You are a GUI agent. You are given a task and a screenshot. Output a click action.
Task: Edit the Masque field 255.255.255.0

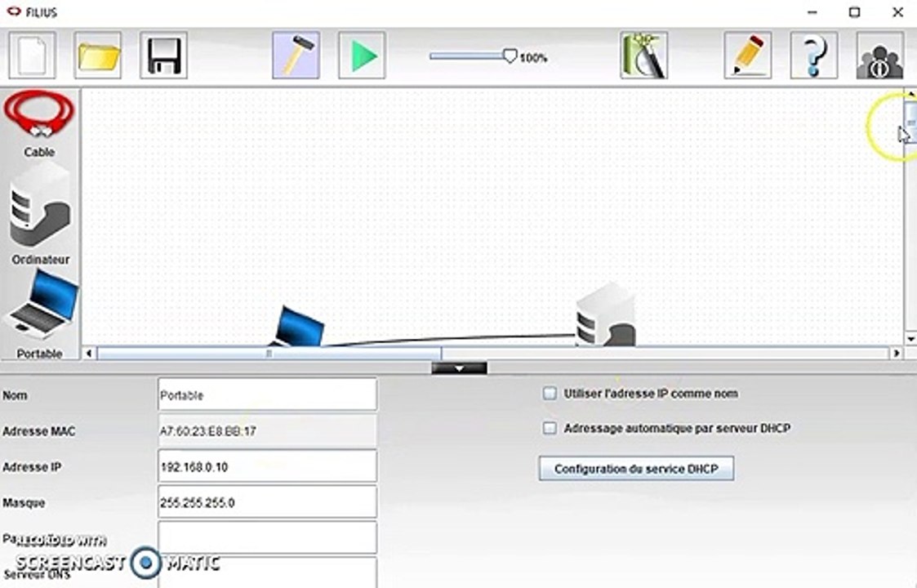click(267, 502)
